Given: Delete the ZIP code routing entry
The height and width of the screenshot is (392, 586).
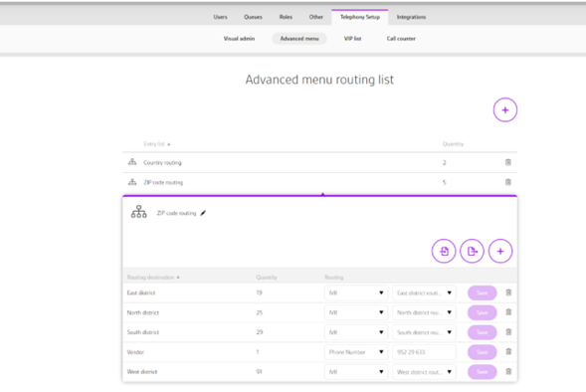Looking at the screenshot, I should coord(508,182).
